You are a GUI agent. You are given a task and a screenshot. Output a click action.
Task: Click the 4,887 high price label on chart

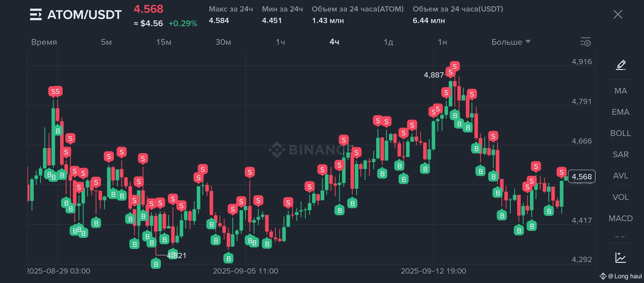click(434, 75)
